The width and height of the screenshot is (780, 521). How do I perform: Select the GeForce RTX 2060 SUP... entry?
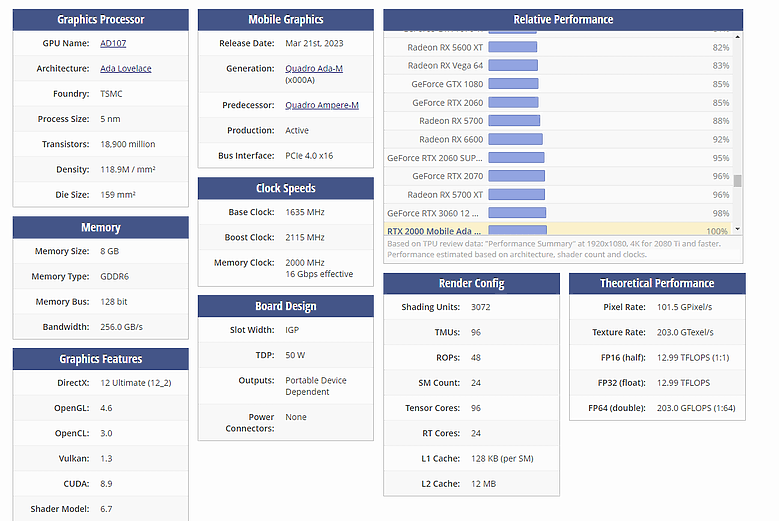click(x=558, y=158)
